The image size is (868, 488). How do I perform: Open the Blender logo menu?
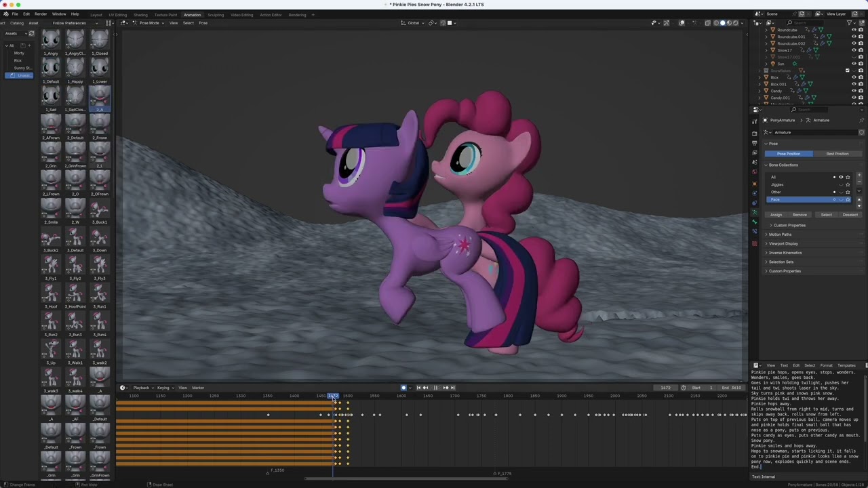click(x=5, y=14)
